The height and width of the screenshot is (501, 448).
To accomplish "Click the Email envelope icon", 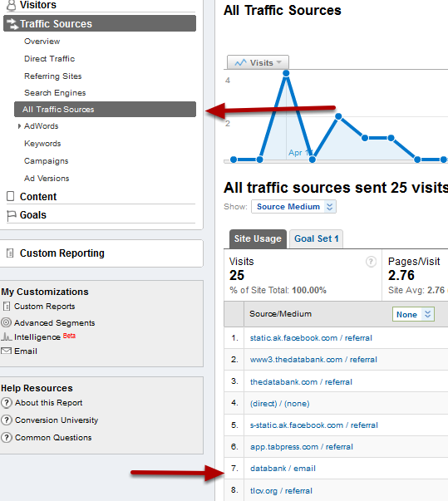I will coord(6,351).
